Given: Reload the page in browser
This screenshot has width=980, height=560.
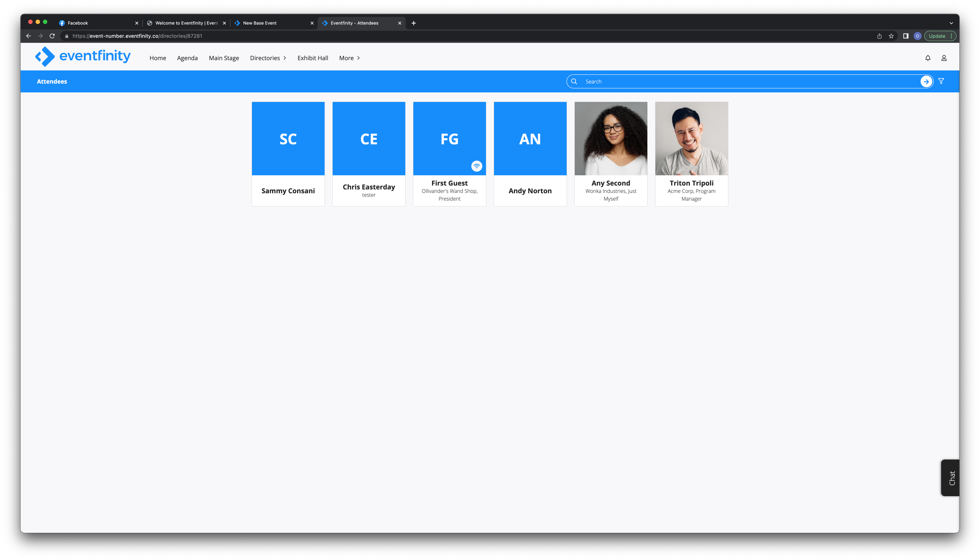Looking at the screenshot, I should [52, 36].
